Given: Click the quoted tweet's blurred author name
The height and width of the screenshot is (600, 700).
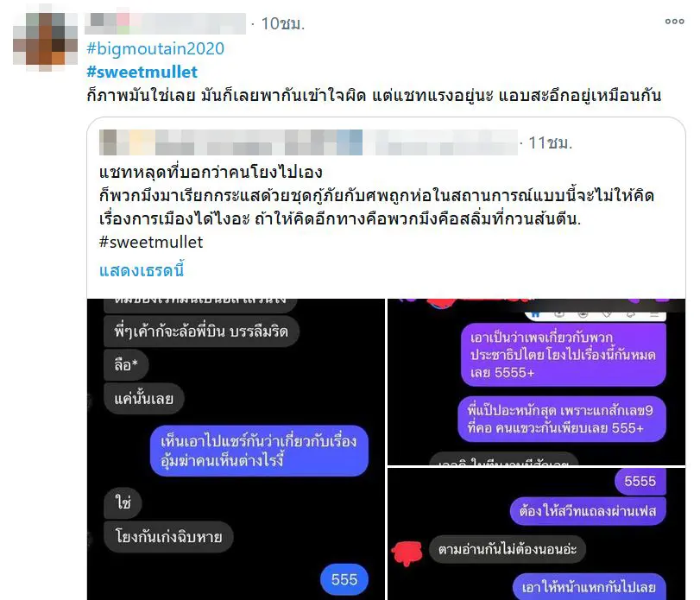Looking at the screenshot, I should point(308,142).
